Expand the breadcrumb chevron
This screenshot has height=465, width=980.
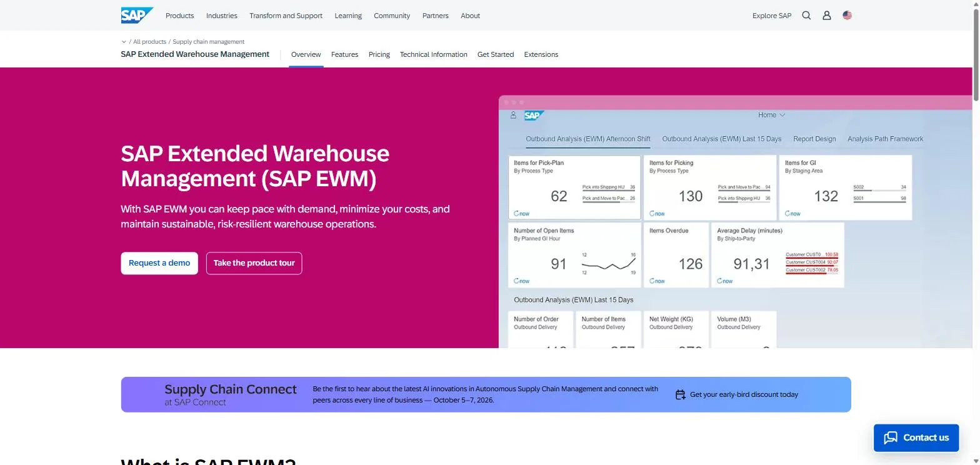(x=124, y=42)
